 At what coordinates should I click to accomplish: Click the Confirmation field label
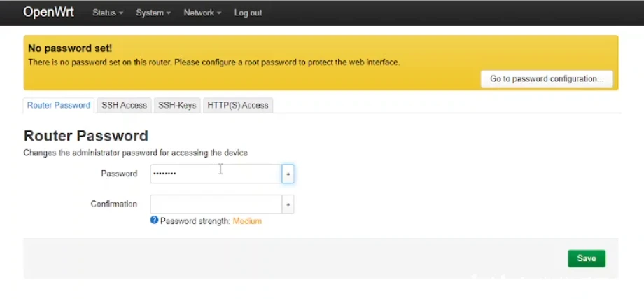coord(114,204)
